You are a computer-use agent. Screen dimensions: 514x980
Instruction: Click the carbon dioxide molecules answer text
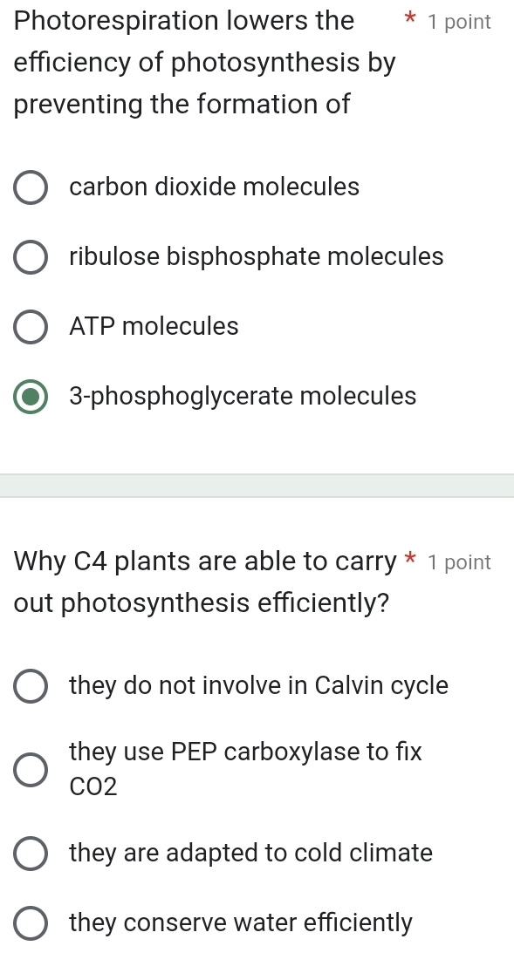213,187
